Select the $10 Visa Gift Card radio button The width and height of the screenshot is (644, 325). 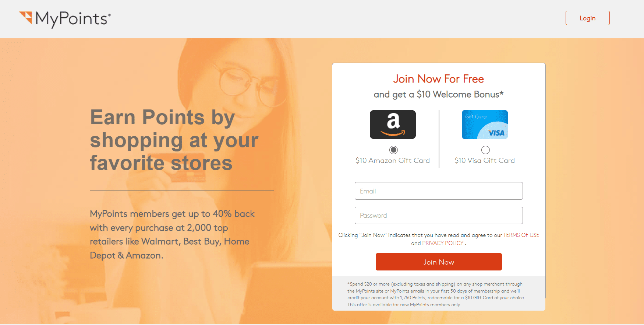pyautogui.click(x=485, y=150)
